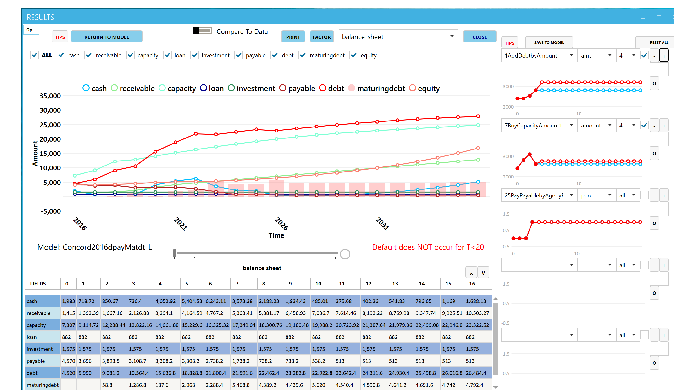This screenshot has height=390, width=680.
Task: Click the small button beside second mini chart
Action: [654, 153]
